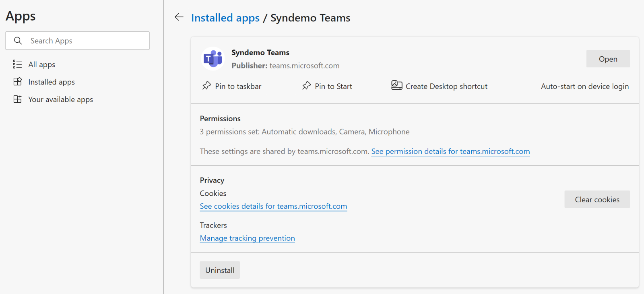The height and width of the screenshot is (294, 644).
Task: Click the pin icon beside Pin to taskbar
Action: coord(206,86)
